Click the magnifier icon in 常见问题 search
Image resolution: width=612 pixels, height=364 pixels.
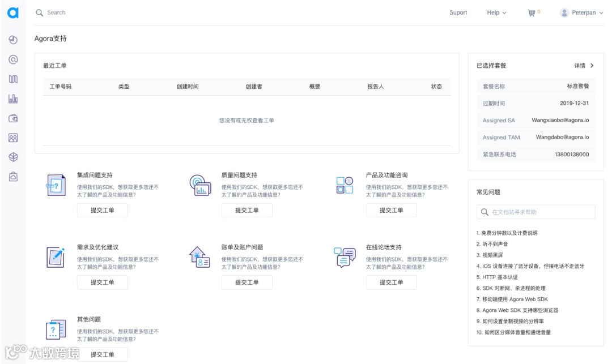click(484, 212)
